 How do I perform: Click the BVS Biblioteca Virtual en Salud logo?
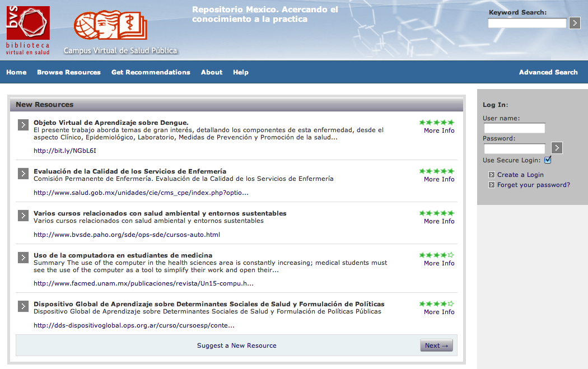pos(28,30)
